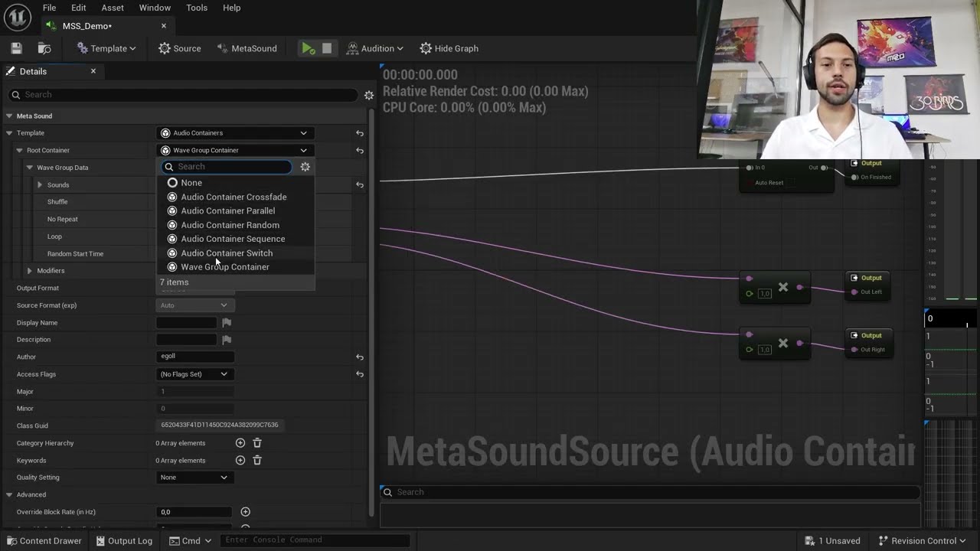Collapse the Advanced section

9,495
